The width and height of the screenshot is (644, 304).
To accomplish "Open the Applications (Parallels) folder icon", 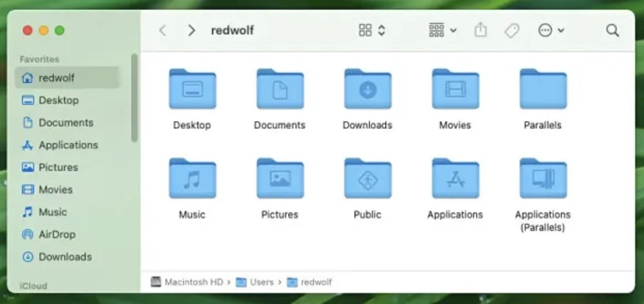I will [x=543, y=178].
